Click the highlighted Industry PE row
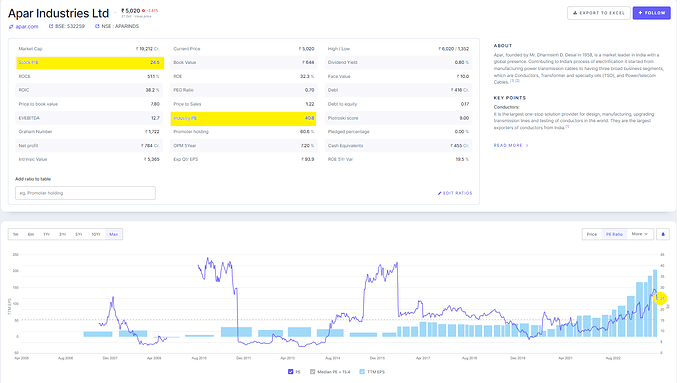 (243, 118)
